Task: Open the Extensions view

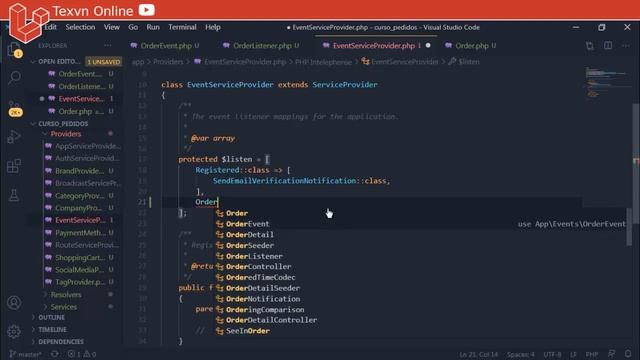Action: 14,166
